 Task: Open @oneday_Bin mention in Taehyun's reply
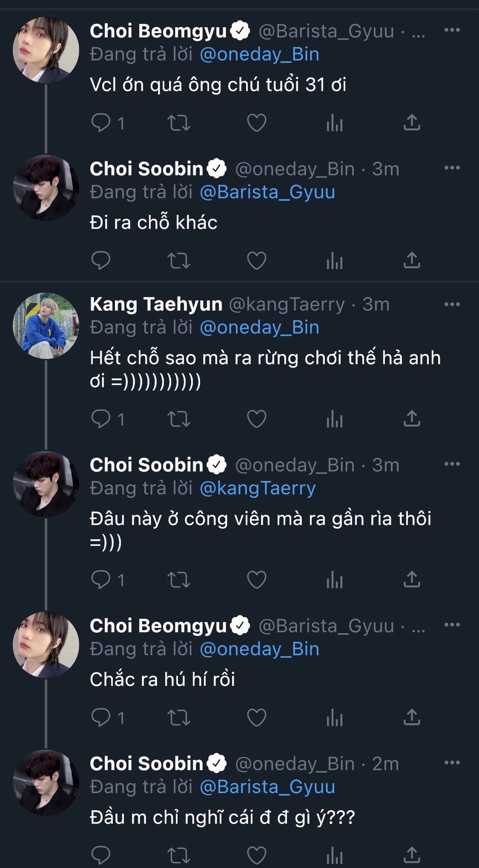pos(259,327)
